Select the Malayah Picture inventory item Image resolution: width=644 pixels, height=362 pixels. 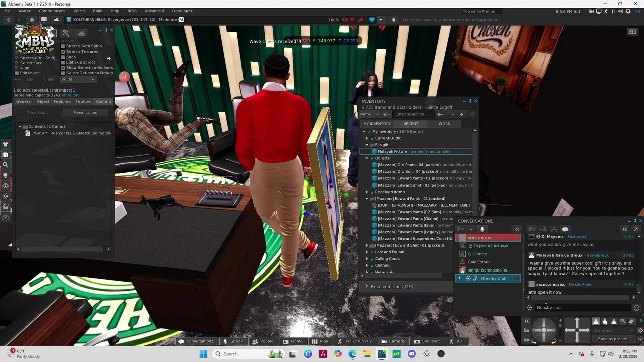click(x=417, y=151)
